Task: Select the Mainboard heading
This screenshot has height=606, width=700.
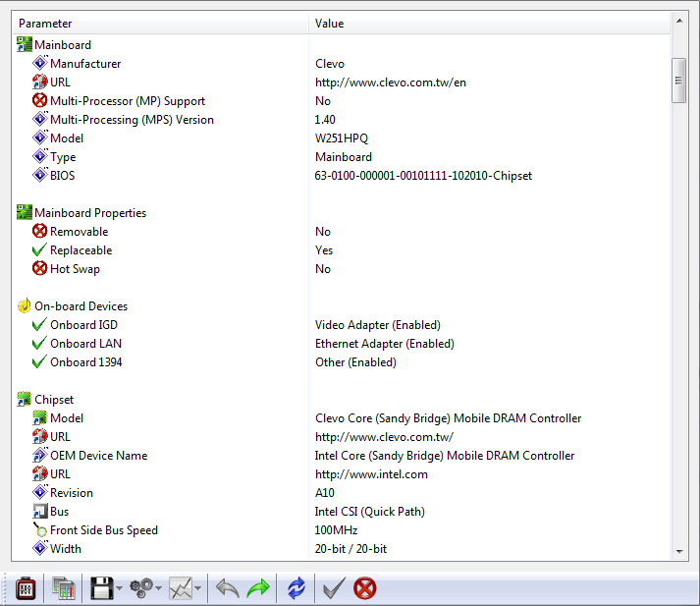Action: 63,45
